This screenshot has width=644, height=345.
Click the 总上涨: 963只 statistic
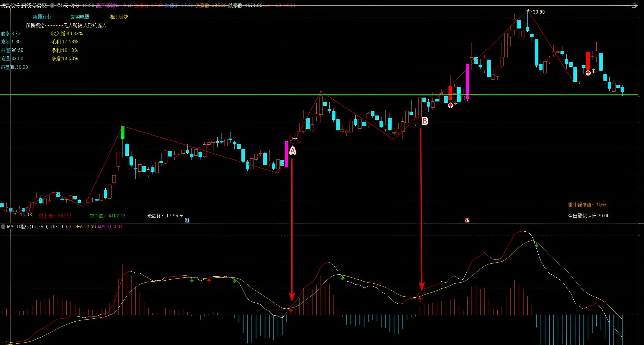click(55, 215)
